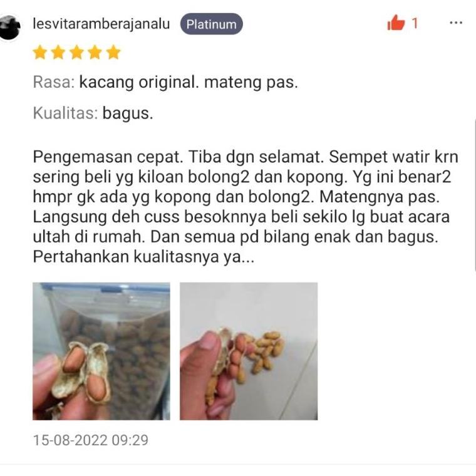
Task: Tap the second yellow rating star
Action: pyautogui.click(x=58, y=52)
